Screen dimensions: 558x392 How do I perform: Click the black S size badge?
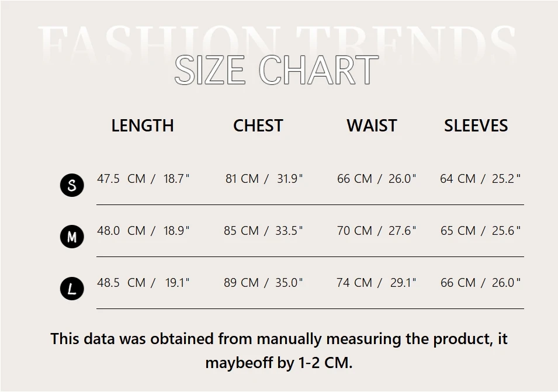[x=72, y=186]
